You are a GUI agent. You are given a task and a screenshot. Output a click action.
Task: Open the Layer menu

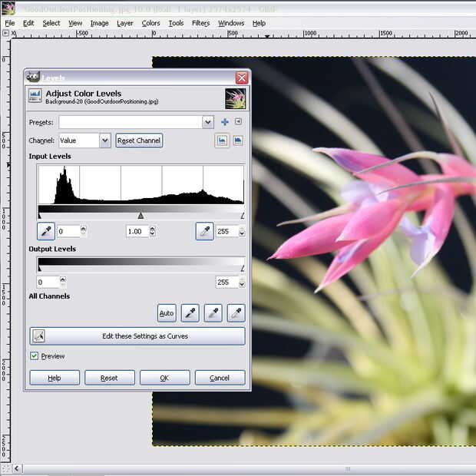(125, 23)
